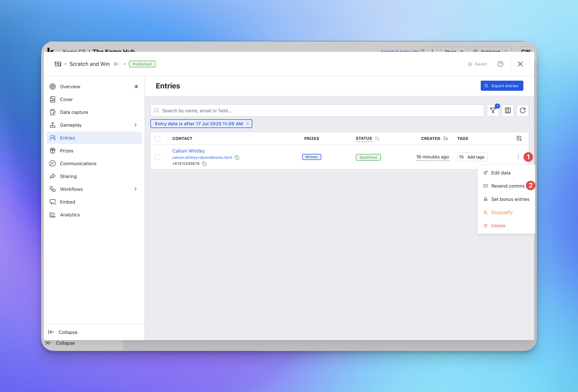Screen dimensions: 578x392
Task: Copy Callum Whitley's email address
Action: pos(237,158)
